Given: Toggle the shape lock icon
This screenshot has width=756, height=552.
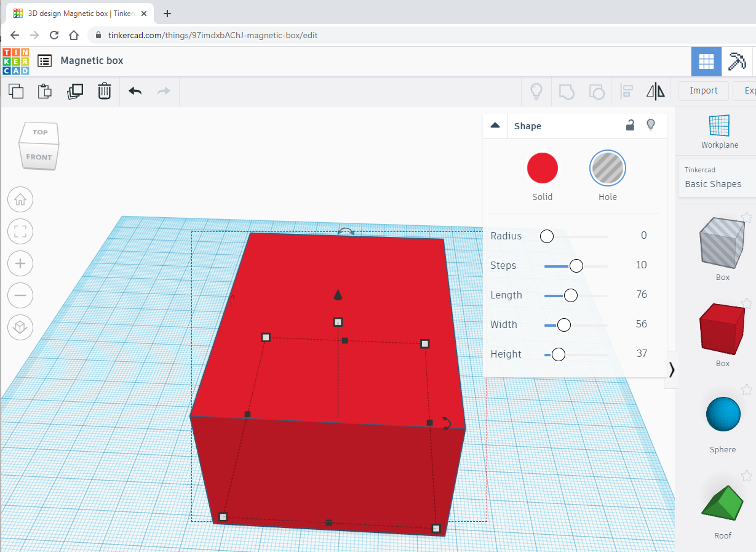Looking at the screenshot, I should pyautogui.click(x=630, y=126).
